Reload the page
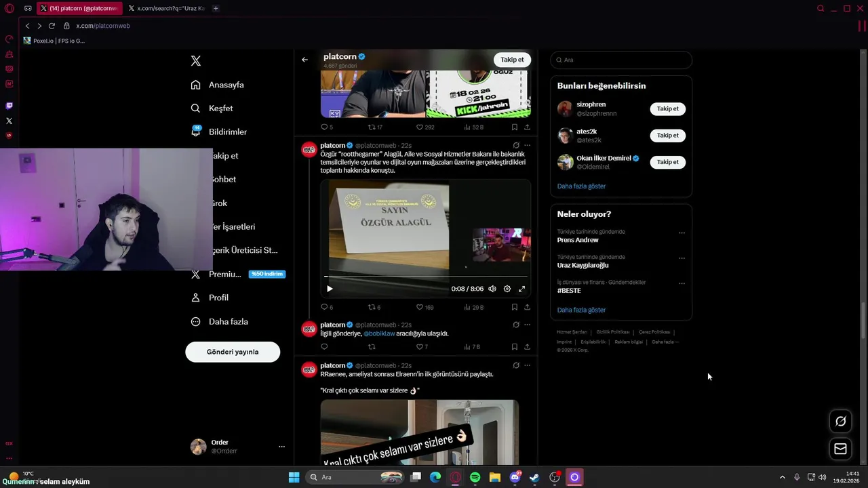Viewport: 868px width, 488px height. pyautogui.click(x=52, y=26)
